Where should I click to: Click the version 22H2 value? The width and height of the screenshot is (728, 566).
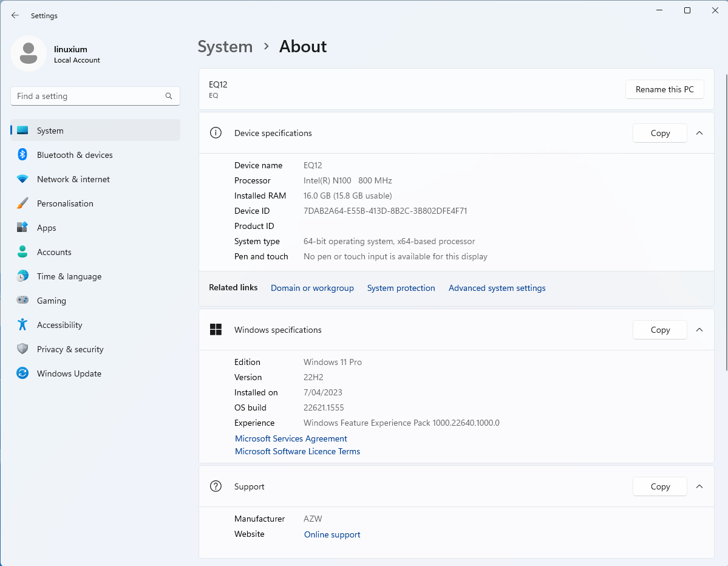coord(313,378)
